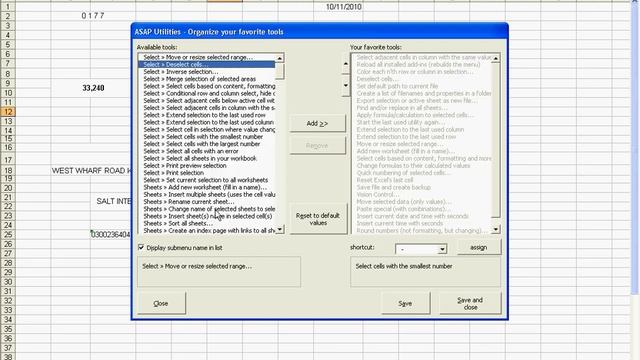Select favorite 'Paste special (with combinations)...'
The image size is (640, 360).
[x=422, y=209]
